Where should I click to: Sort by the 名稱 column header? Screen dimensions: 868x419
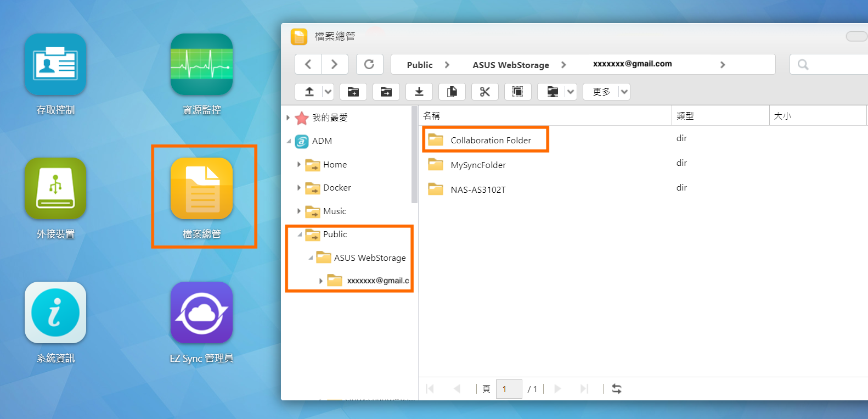(x=545, y=116)
